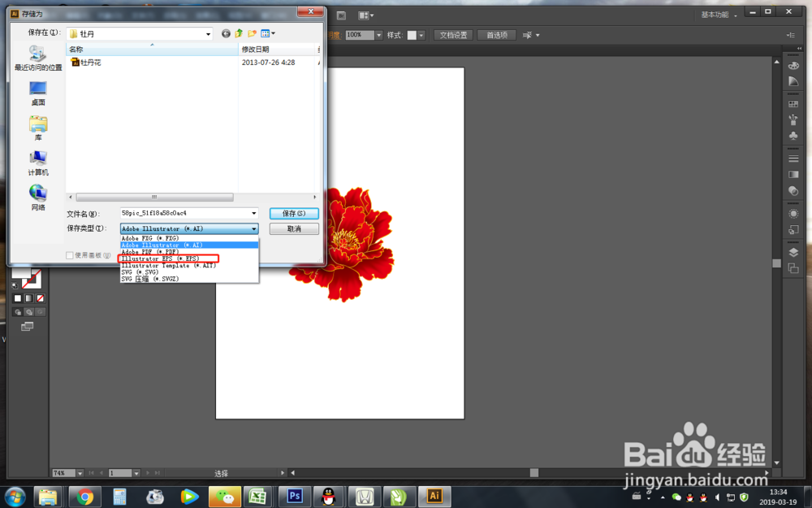
Task: Open the Transparency panel icon
Action: 793,191
